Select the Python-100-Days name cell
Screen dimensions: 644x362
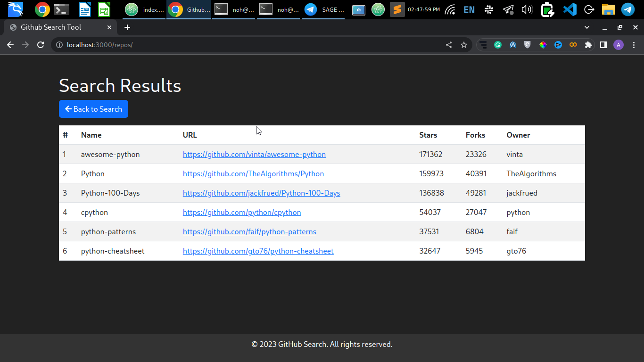click(110, 193)
